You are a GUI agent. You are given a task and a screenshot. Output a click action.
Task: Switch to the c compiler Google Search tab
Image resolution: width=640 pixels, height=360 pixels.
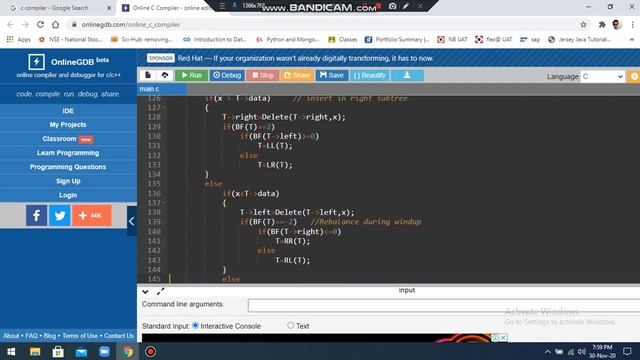tap(54, 8)
